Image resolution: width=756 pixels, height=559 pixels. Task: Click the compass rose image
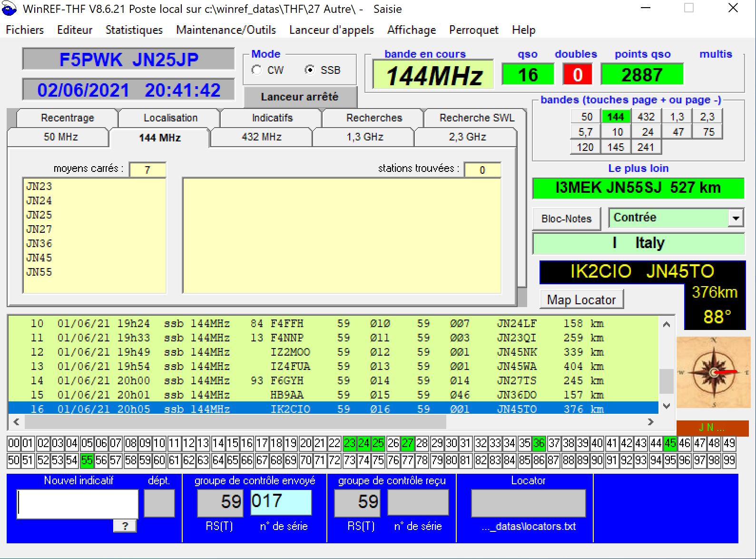(x=713, y=372)
